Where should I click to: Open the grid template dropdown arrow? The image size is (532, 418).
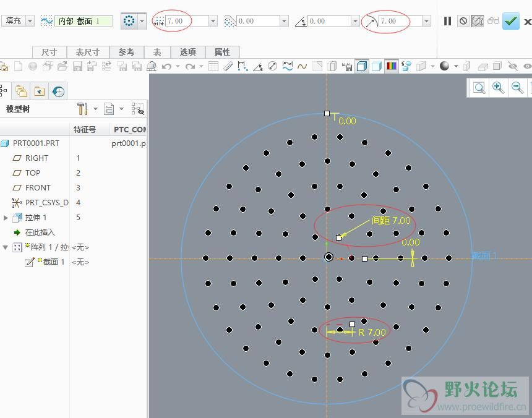pos(142,21)
